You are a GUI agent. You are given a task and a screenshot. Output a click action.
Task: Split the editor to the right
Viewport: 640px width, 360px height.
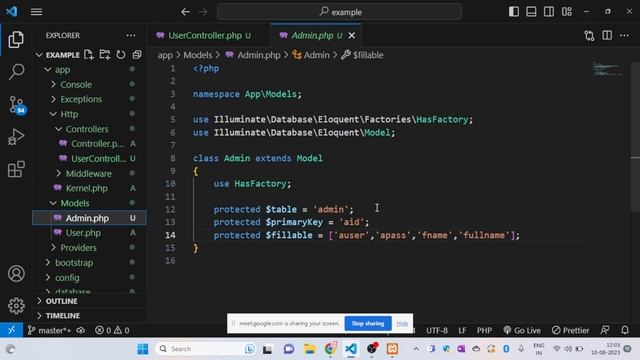pyautogui.click(x=607, y=36)
